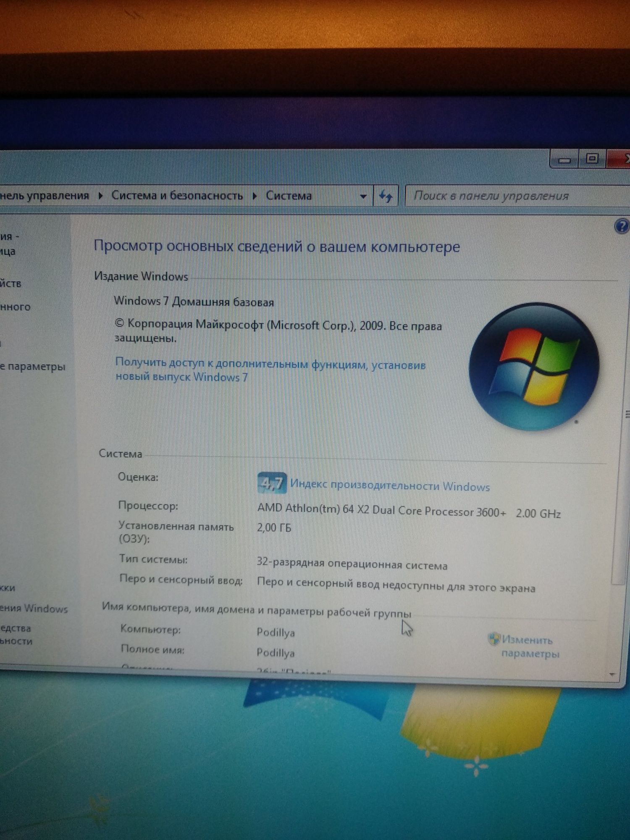
Task: Select "Windows 7 Домашняя базовая" edition text
Action: point(194,302)
